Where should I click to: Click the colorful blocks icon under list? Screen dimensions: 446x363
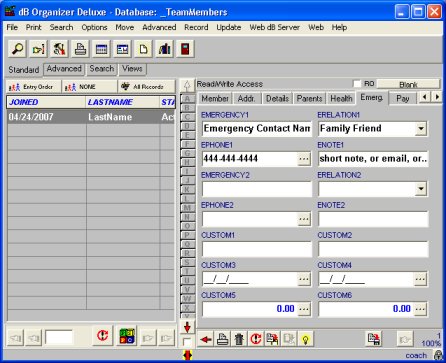(127, 336)
